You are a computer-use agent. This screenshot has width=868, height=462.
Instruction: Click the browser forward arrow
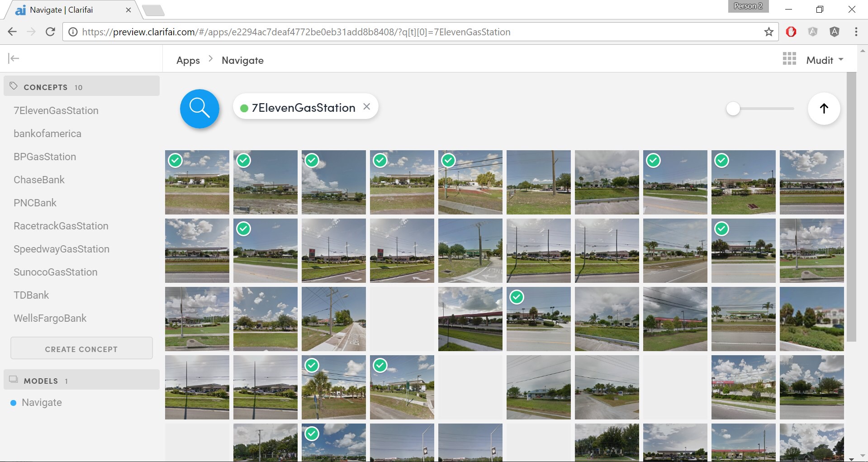(x=31, y=32)
